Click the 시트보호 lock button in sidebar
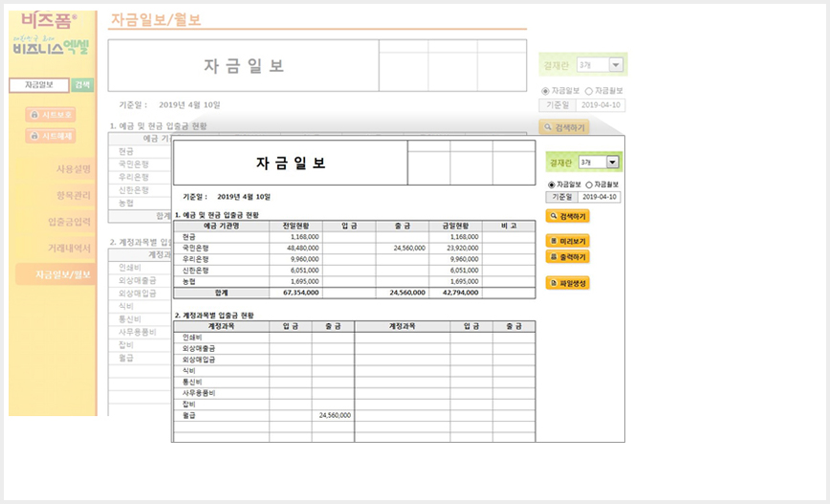The height and width of the screenshot is (504, 830). click(51, 115)
